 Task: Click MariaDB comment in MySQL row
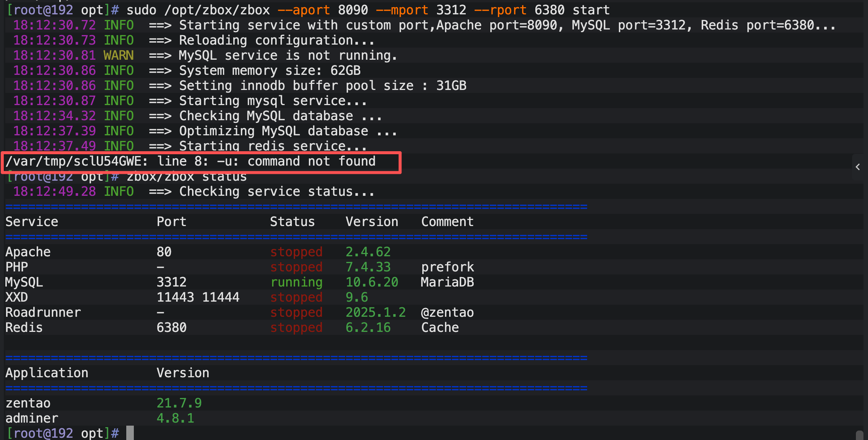click(x=447, y=282)
